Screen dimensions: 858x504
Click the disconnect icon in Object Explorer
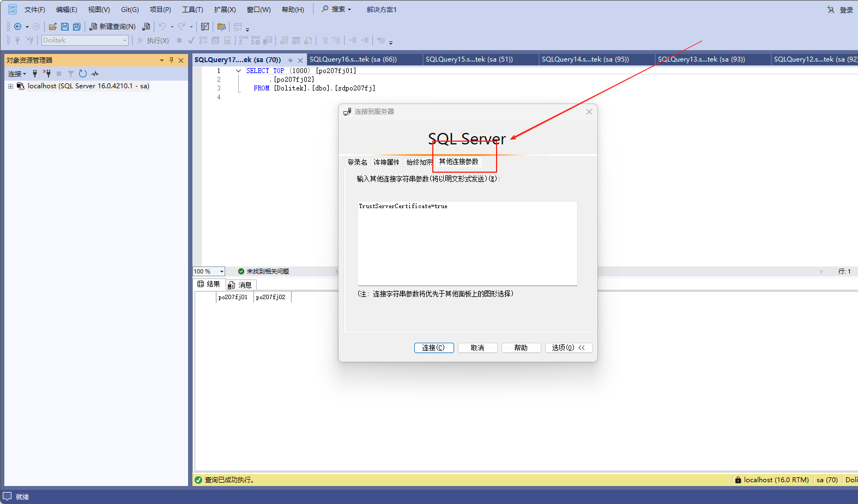(x=47, y=74)
